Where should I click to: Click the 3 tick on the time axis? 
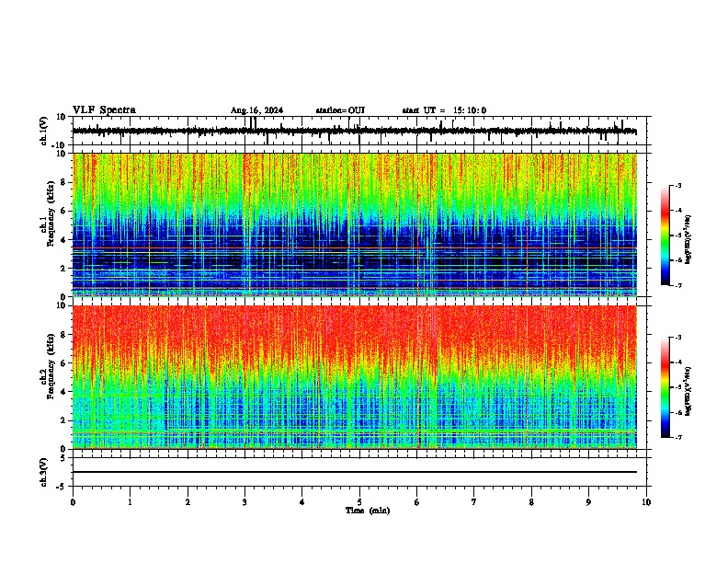(x=245, y=502)
